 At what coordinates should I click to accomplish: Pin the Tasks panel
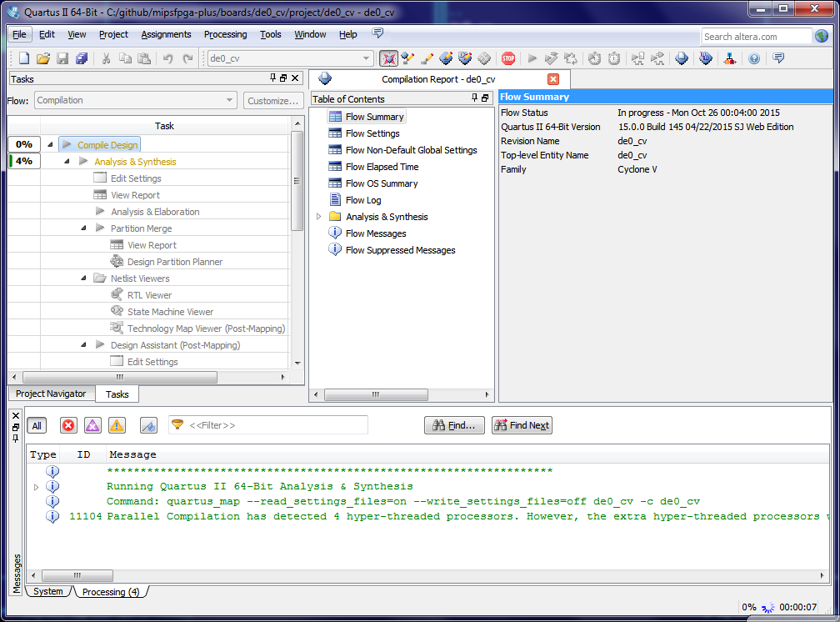272,78
